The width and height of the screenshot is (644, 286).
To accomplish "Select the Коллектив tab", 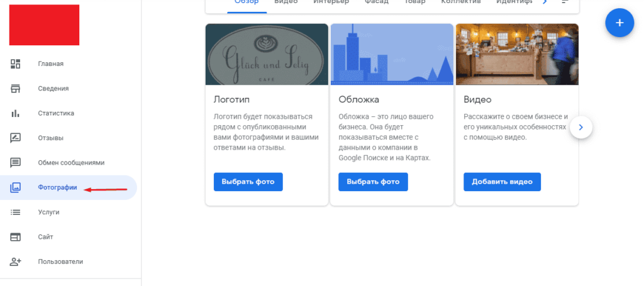I will [x=461, y=3].
